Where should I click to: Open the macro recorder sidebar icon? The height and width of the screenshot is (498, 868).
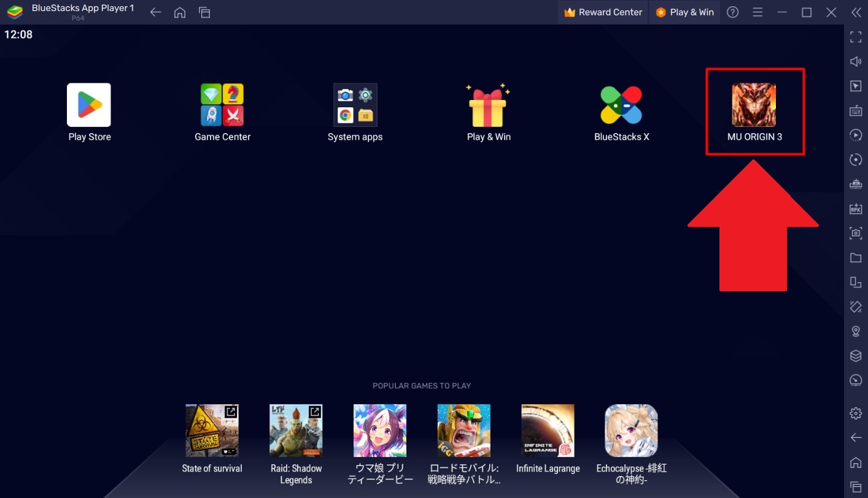click(856, 135)
